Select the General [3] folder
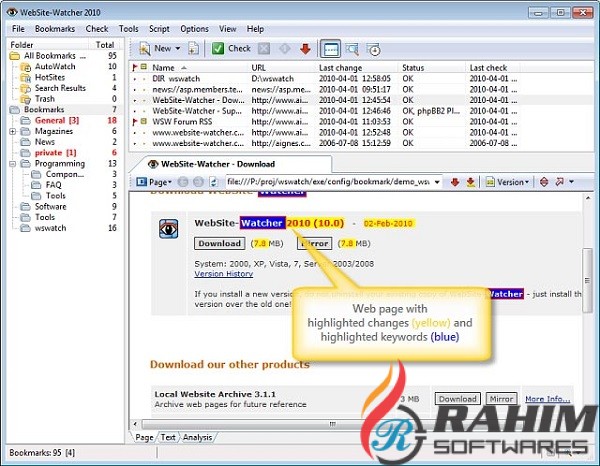The width and height of the screenshot is (600, 466). point(57,121)
